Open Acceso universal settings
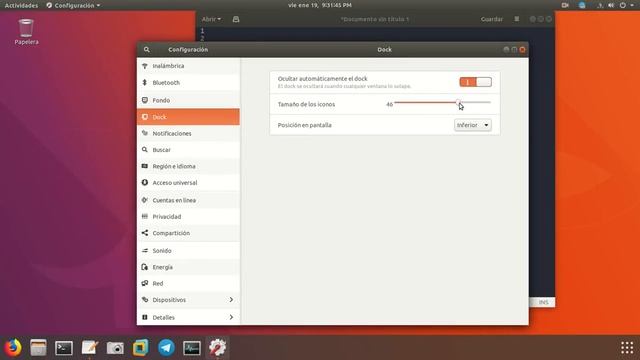This screenshot has height=360, width=640. click(188, 182)
